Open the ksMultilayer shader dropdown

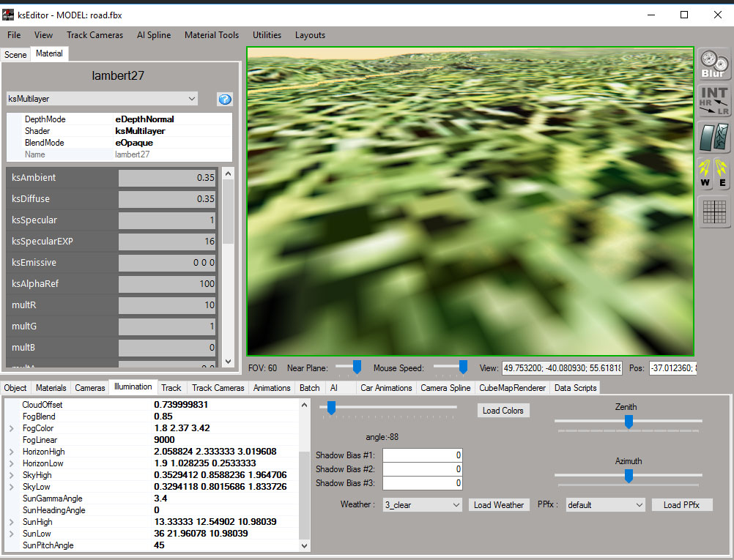coord(102,99)
